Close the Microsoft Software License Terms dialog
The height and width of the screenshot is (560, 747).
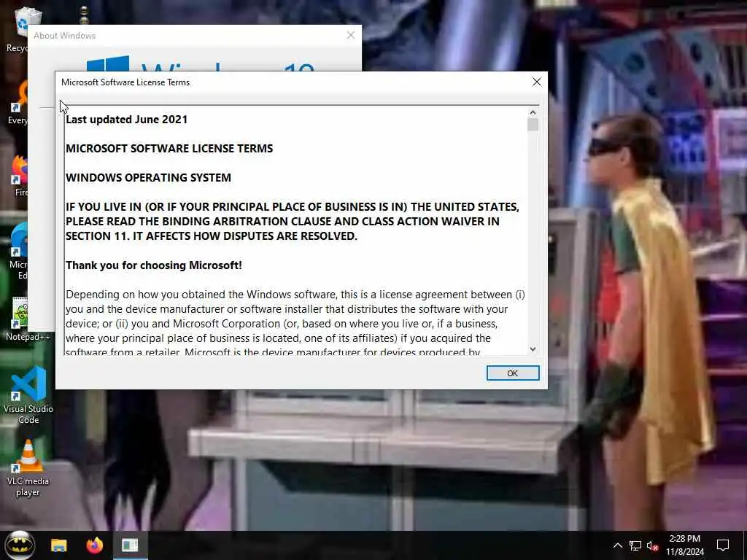(x=536, y=82)
